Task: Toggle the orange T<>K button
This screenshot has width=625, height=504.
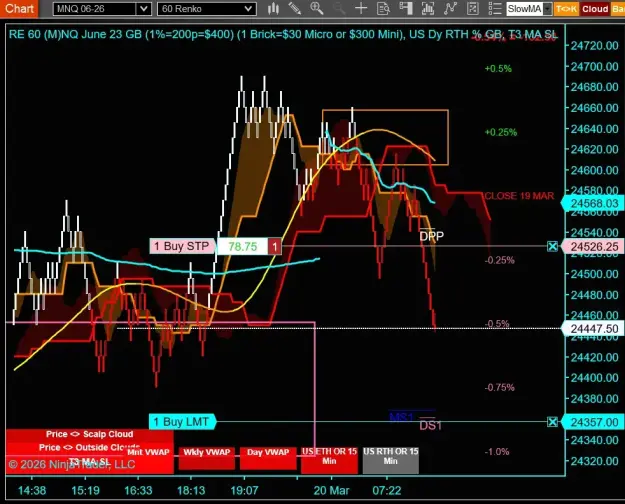Action: (566, 9)
